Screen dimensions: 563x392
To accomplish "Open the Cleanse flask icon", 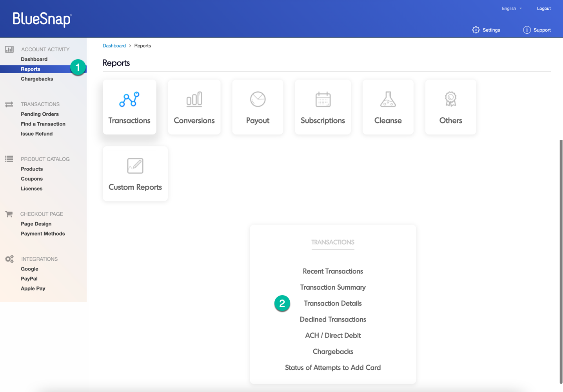I will (388, 100).
